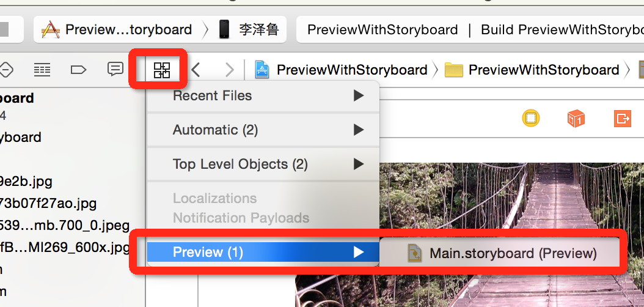Expand the Recent Files submenu

[263, 96]
